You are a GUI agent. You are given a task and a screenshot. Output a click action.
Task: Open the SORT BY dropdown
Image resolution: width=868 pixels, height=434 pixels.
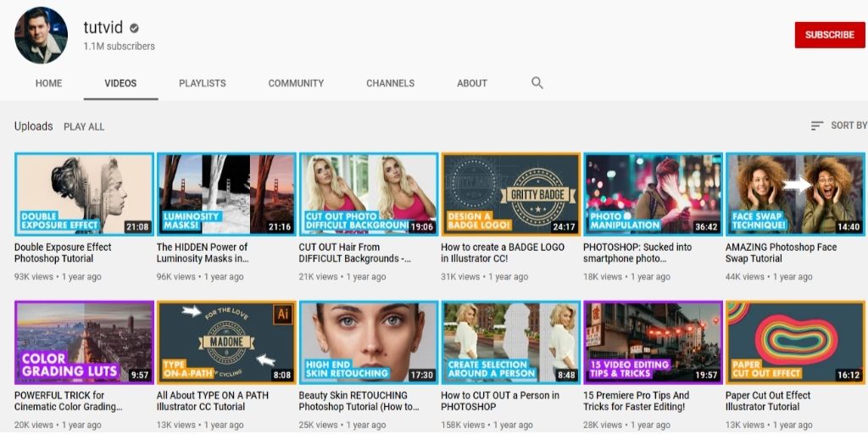point(838,125)
